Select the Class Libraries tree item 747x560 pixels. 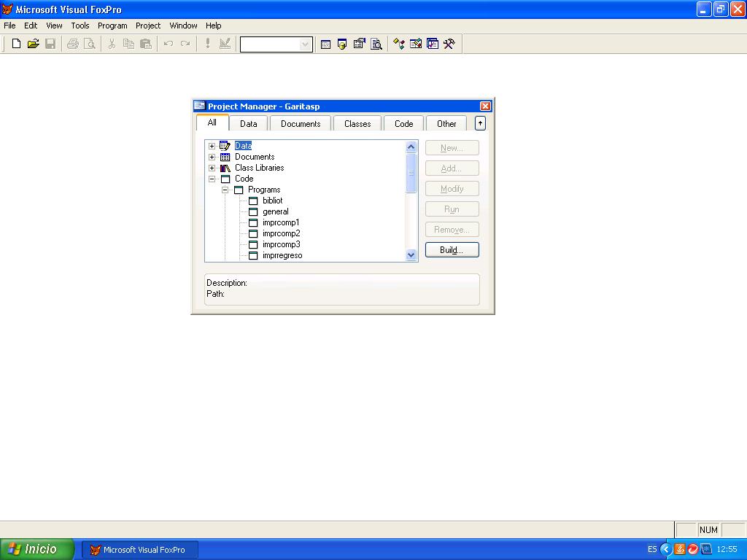coord(259,168)
